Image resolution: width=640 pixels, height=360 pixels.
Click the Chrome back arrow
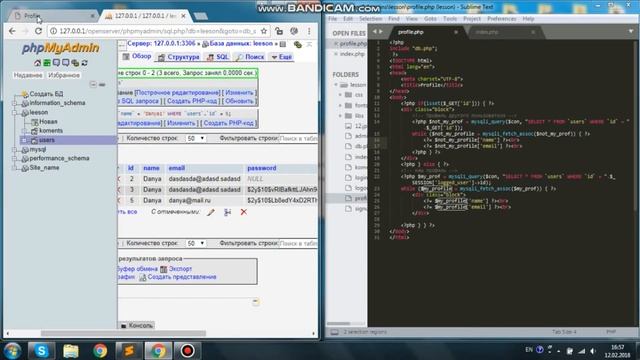point(12,31)
